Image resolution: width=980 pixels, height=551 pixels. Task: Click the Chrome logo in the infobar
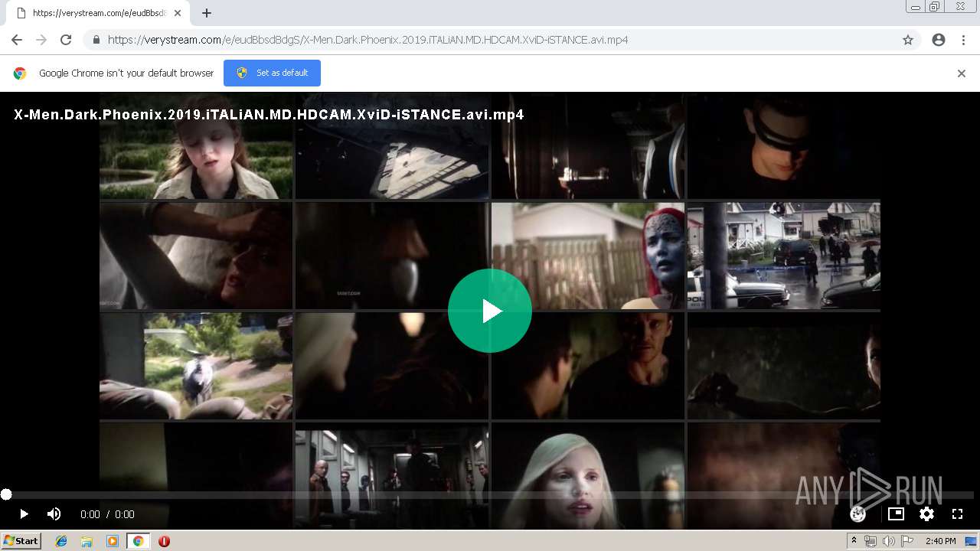click(20, 73)
